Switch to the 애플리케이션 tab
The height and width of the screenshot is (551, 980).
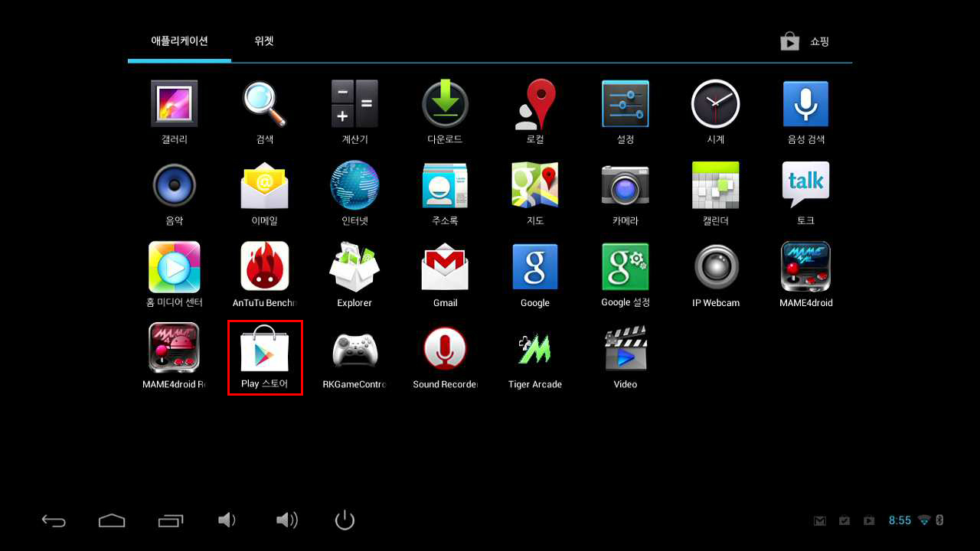click(180, 41)
